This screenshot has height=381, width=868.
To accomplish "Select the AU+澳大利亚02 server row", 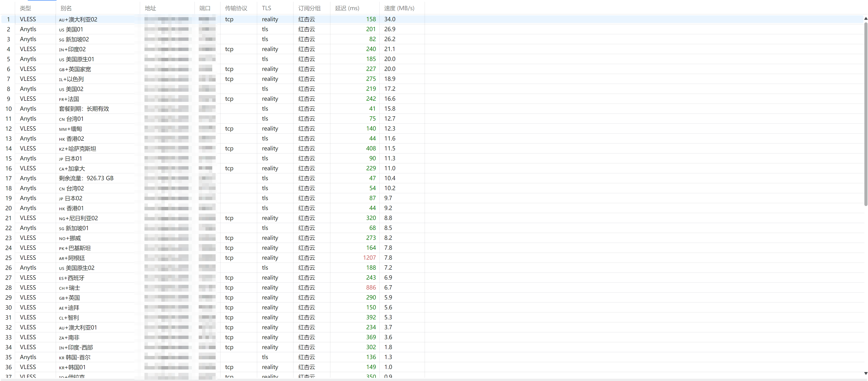I will (432, 19).
